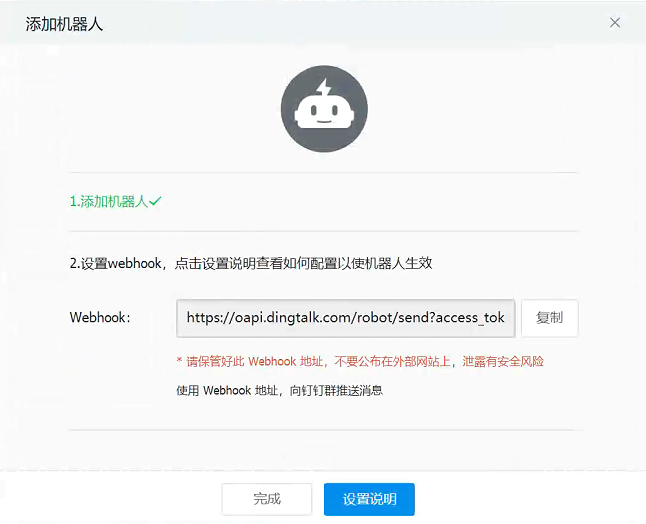Click the Webhook: field label

[100, 318]
